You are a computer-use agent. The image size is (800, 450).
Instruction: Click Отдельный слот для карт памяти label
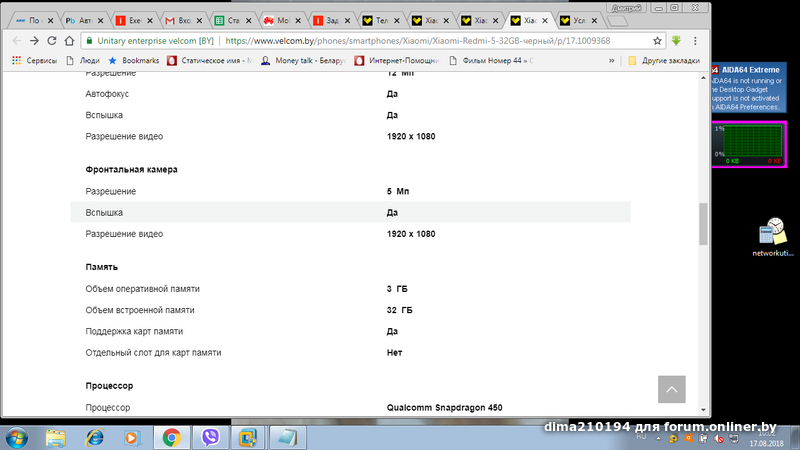coord(153,353)
